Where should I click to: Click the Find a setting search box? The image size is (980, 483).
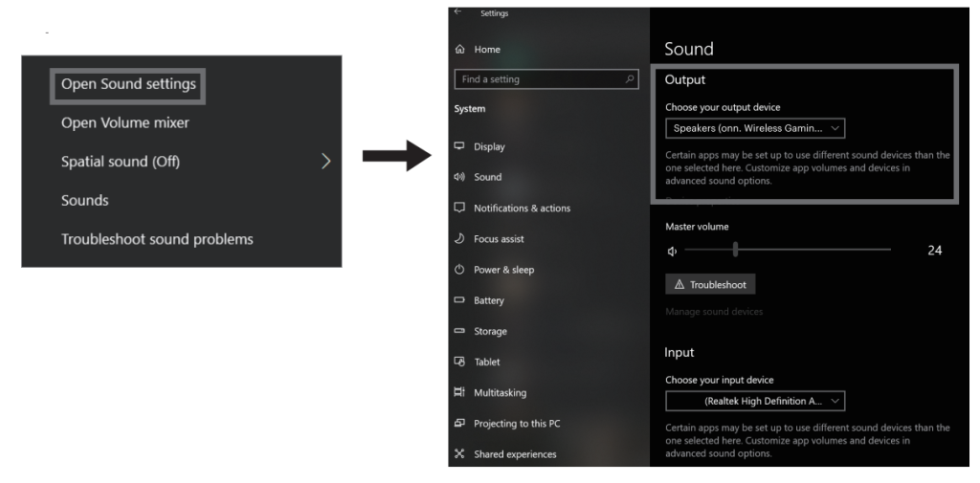541,79
